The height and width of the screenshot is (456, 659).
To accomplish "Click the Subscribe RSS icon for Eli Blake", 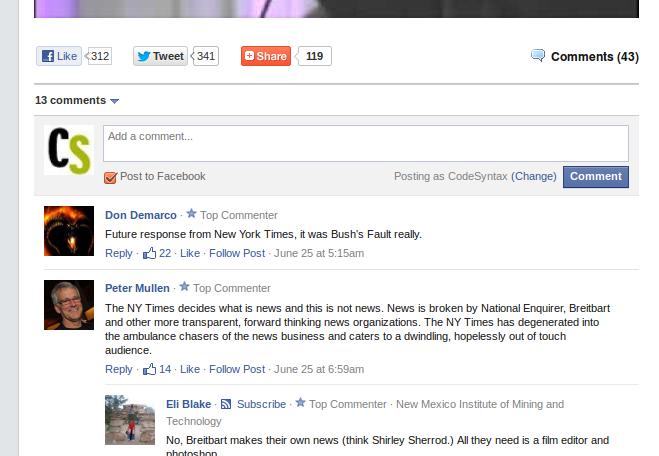I will 226,405.
